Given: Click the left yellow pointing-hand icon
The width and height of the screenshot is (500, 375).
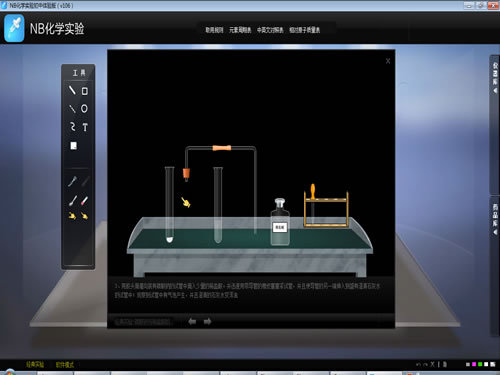Looking at the screenshot, I should pyautogui.click(x=72, y=216).
